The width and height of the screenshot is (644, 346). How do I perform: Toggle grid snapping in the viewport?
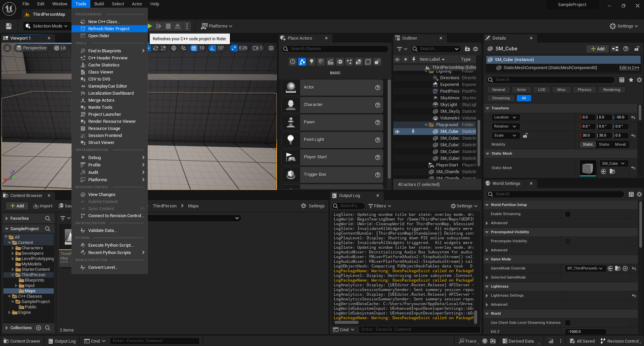194,48
